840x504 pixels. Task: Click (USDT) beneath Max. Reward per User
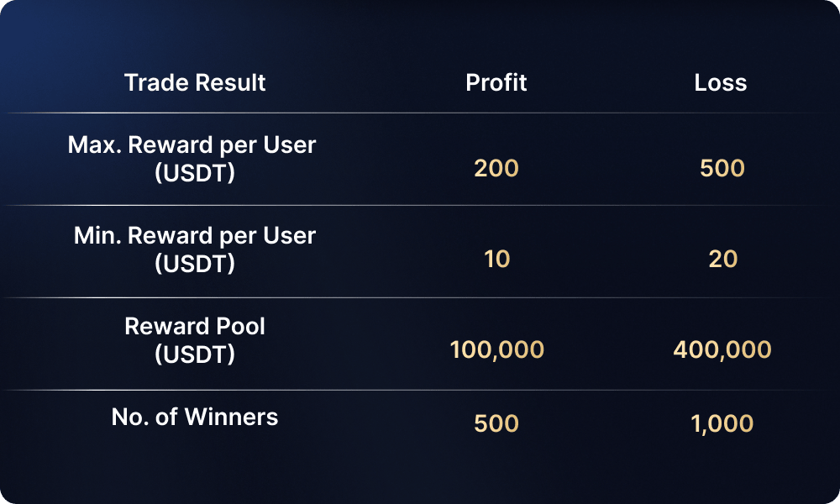tap(195, 173)
